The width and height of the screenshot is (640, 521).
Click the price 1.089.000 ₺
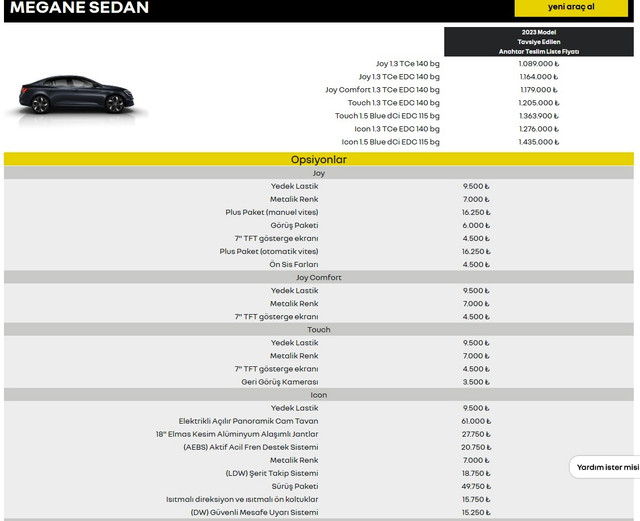coord(539,64)
